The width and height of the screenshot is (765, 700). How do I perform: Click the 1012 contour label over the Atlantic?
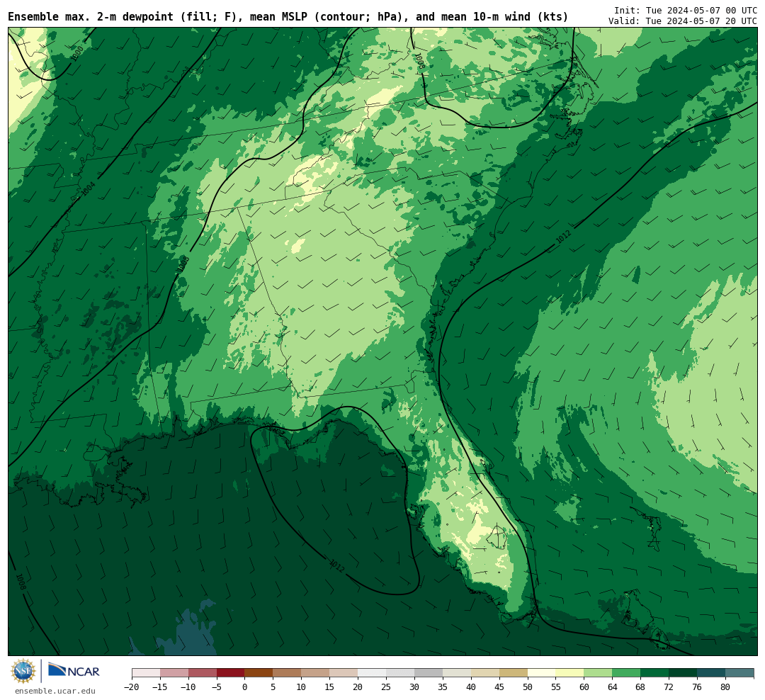563,237
